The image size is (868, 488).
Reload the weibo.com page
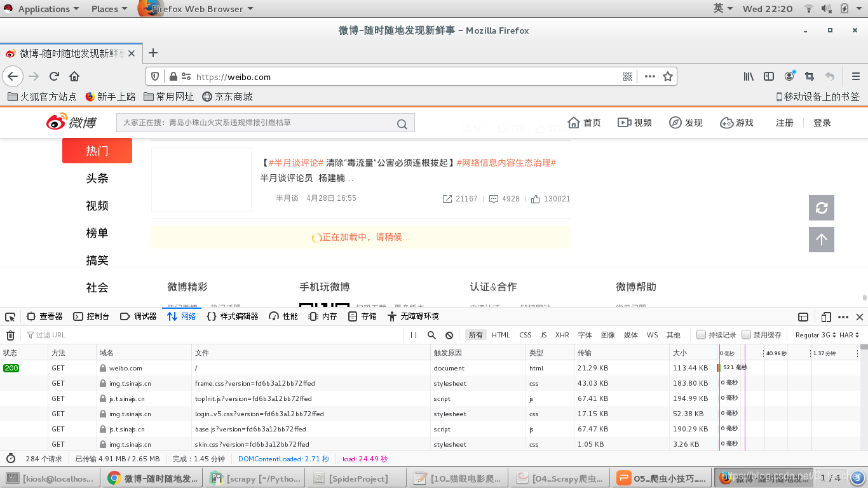(54, 76)
